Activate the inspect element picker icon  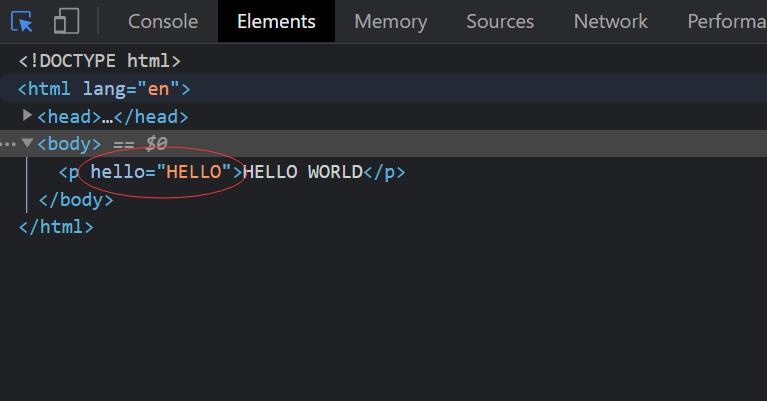(x=22, y=21)
